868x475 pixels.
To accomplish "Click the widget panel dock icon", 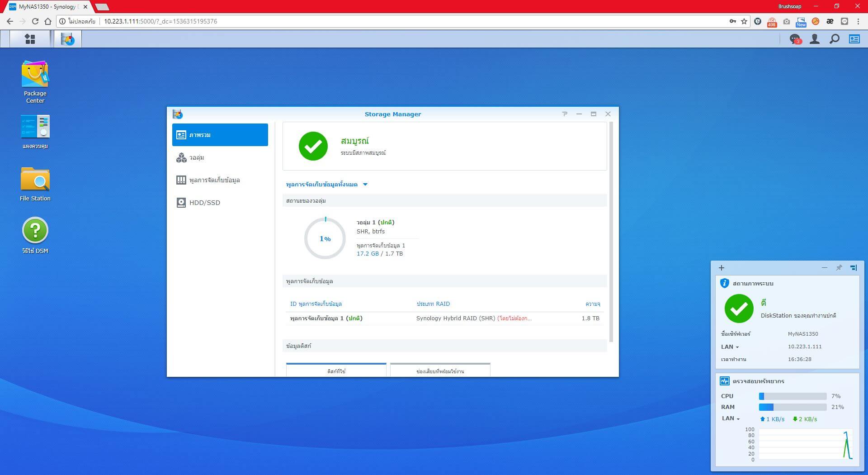I will (x=854, y=268).
